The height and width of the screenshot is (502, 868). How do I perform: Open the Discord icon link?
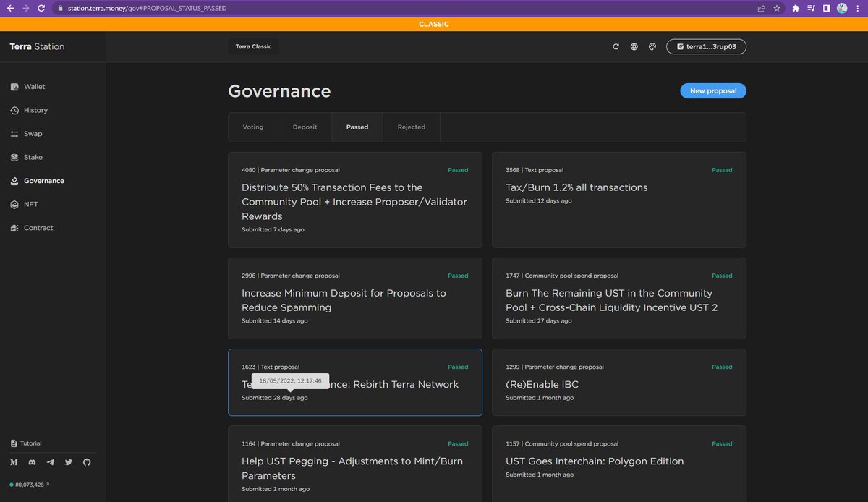(x=32, y=462)
